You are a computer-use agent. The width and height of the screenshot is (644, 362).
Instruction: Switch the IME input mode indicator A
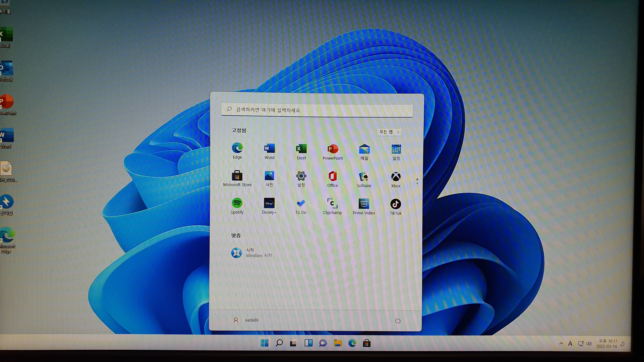click(x=570, y=344)
